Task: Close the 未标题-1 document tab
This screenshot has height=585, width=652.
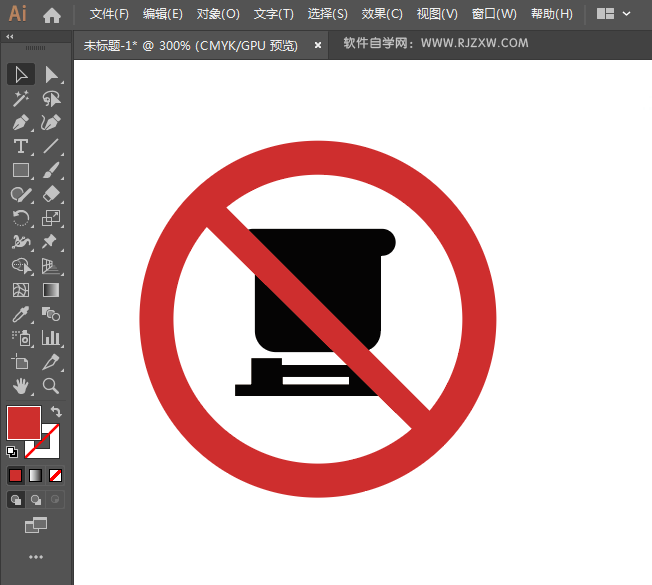Action: pyautogui.click(x=318, y=44)
